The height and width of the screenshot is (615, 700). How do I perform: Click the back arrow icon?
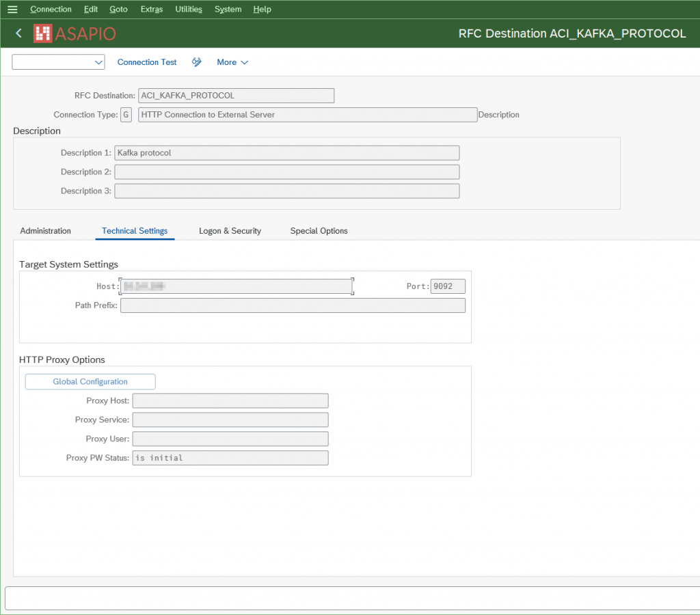click(x=18, y=33)
